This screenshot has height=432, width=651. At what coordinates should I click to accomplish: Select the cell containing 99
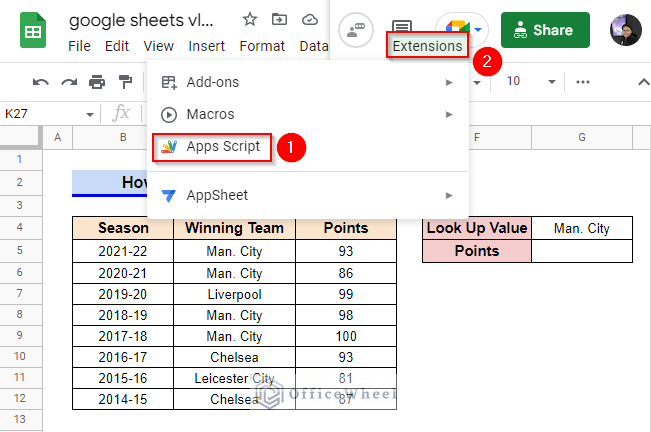click(346, 294)
